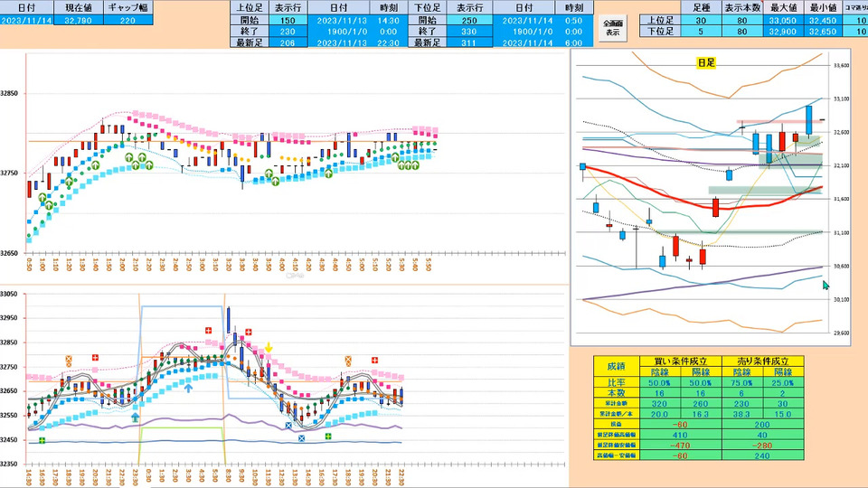Select the 75.0% ratio cell
Screen dimensions: 868x488
pyautogui.click(x=741, y=382)
